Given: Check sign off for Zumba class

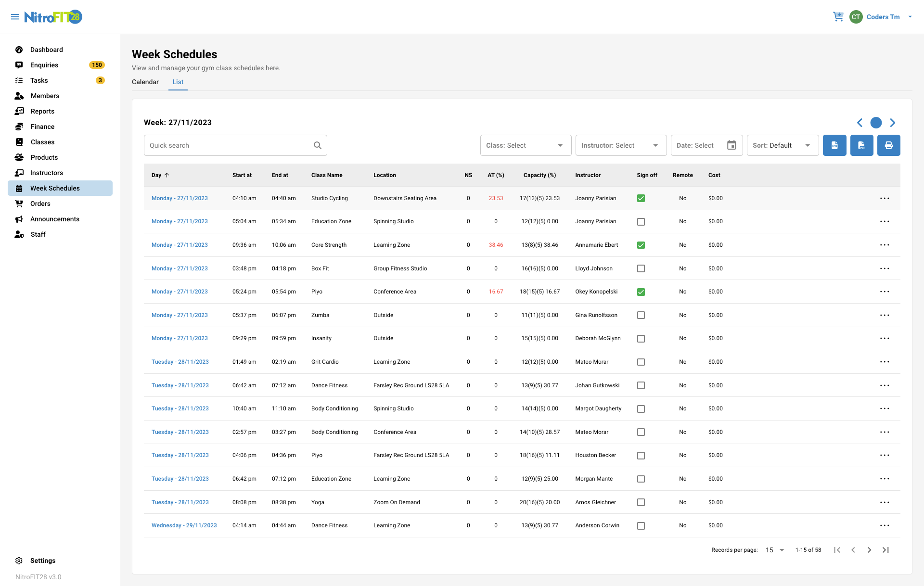Looking at the screenshot, I should coord(641,315).
